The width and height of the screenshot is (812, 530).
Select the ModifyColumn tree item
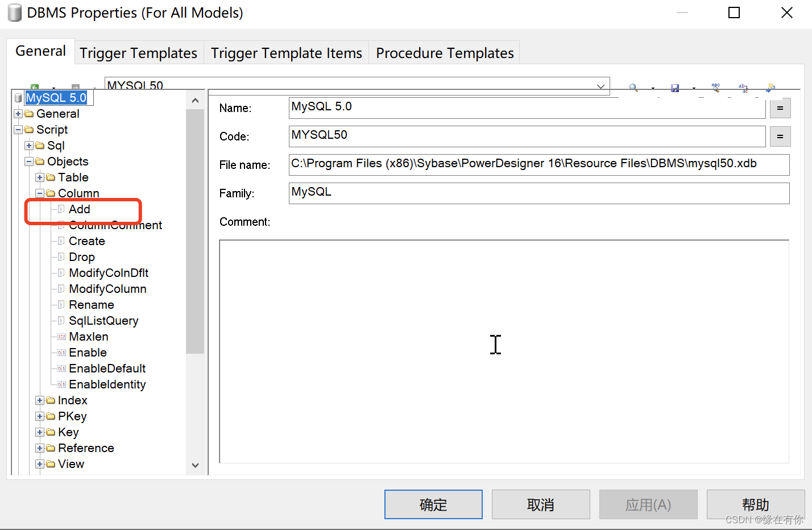pos(107,289)
